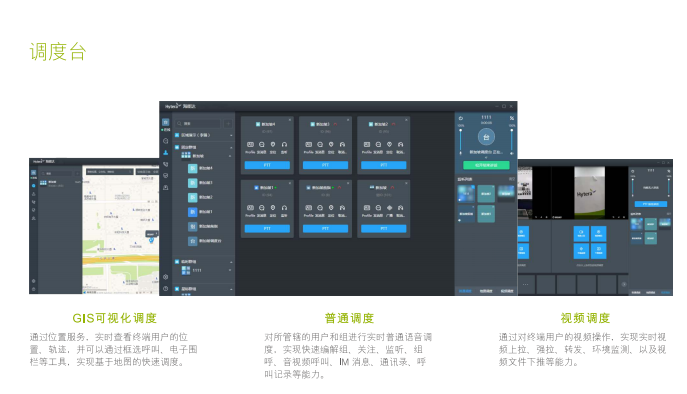Open the settings gear in the center window's sidebar
The height and width of the screenshot is (394, 687).
tap(166, 277)
